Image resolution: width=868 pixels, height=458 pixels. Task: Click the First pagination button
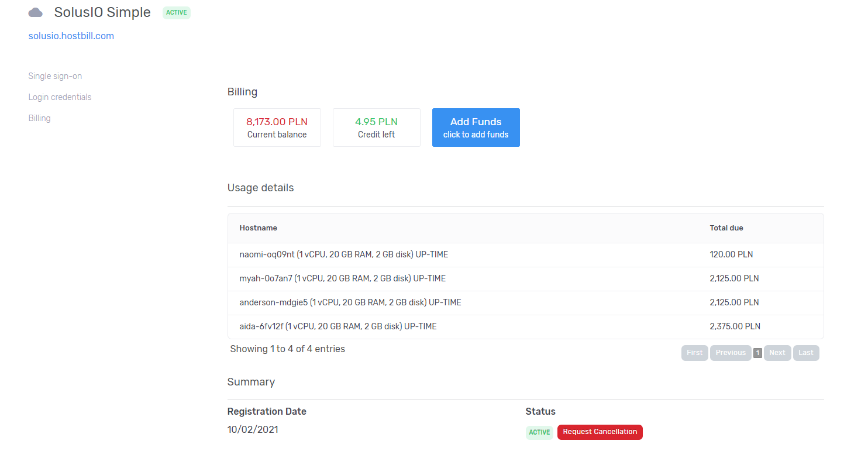coord(694,352)
